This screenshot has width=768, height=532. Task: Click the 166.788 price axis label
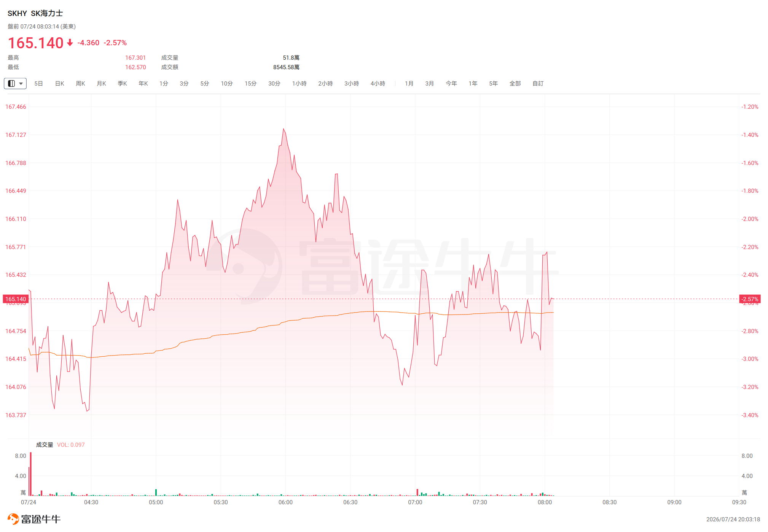[16, 163]
